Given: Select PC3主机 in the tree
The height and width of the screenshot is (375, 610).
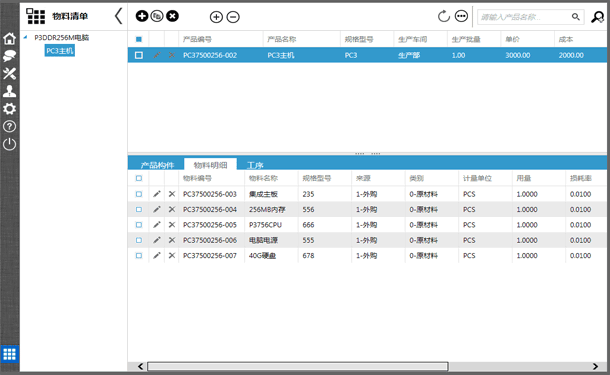Looking at the screenshot, I should (x=60, y=51).
